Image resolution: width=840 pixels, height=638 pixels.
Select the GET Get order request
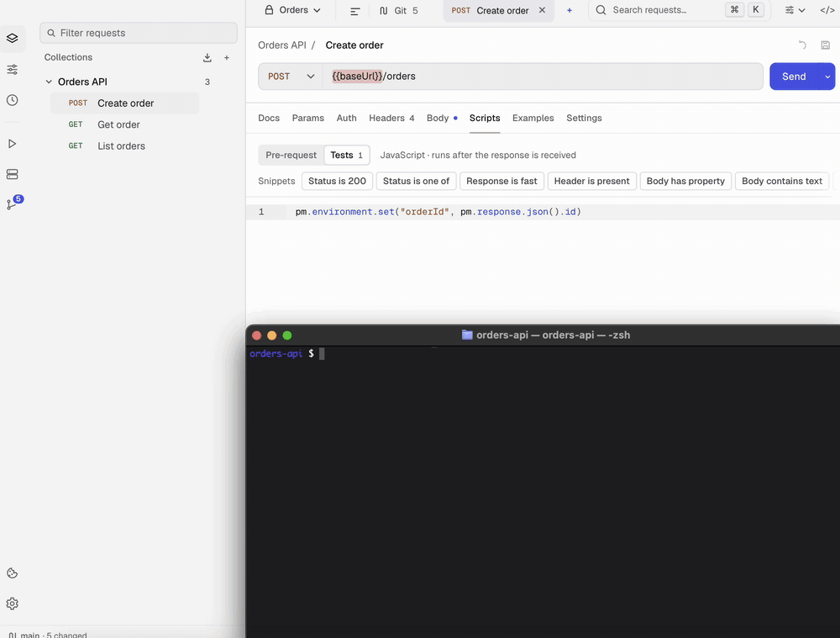point(125,124)
